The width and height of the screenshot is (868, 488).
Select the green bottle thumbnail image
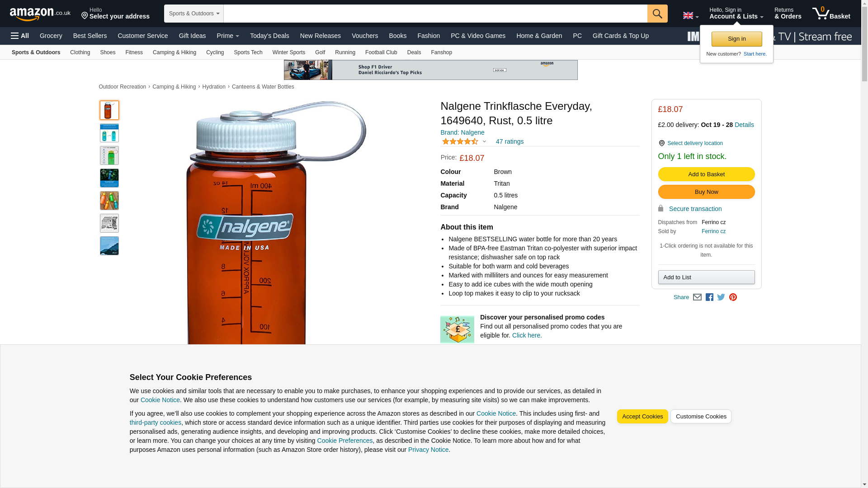coord(109,155)
